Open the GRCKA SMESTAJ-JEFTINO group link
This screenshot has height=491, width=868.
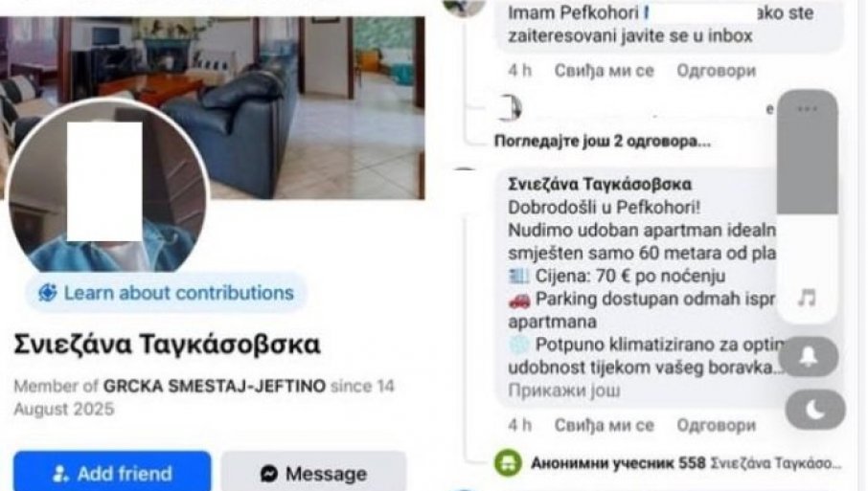click(215, 386)
